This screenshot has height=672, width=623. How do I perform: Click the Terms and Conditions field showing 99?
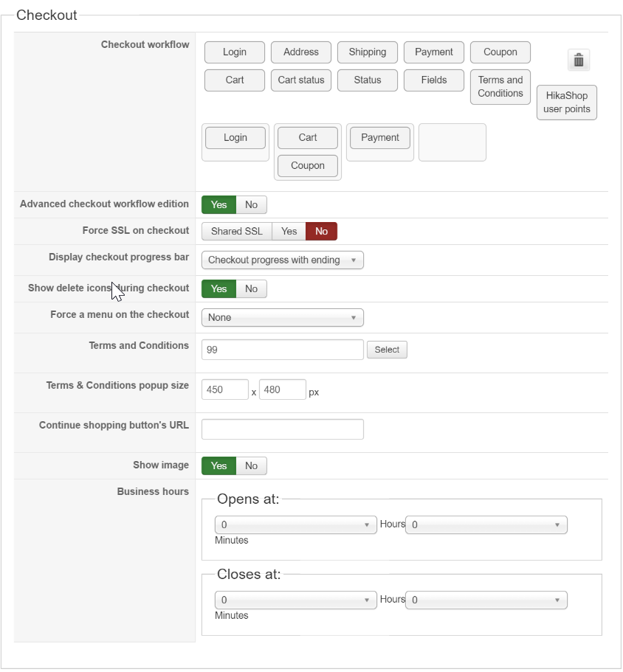283,350
